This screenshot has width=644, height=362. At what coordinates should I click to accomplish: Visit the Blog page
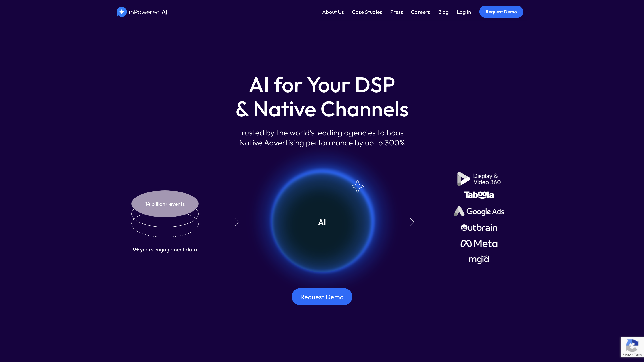coord(443,12)
